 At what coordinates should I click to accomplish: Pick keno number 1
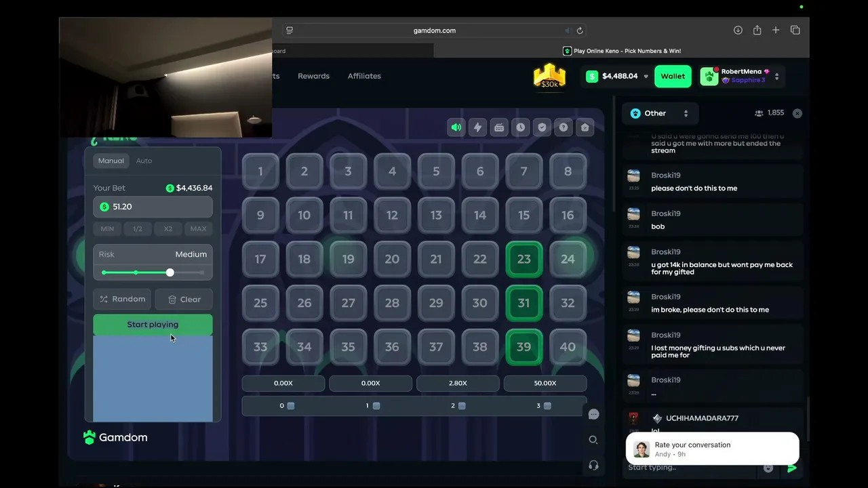coord(260,171)
